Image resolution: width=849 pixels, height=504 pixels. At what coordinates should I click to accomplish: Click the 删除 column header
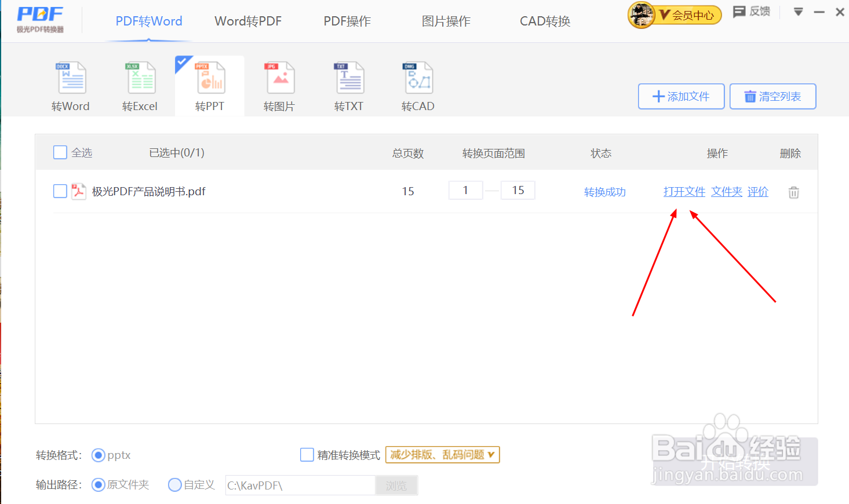790,153
